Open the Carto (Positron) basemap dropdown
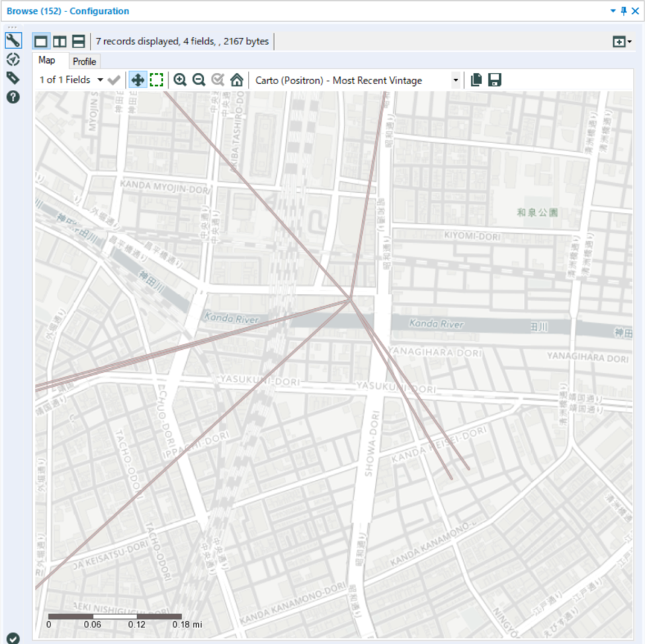Image resolution: width=645 pixels, height=644 pixels. point(456,80)
